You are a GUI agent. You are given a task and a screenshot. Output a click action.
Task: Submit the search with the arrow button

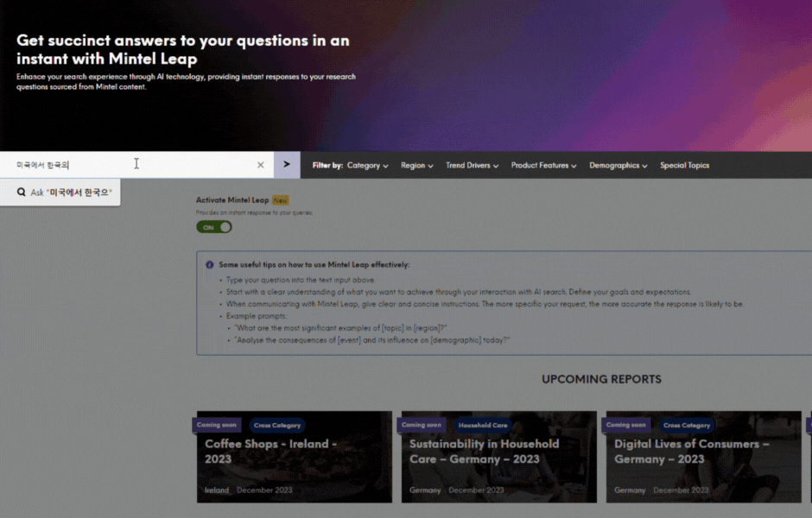287,165
